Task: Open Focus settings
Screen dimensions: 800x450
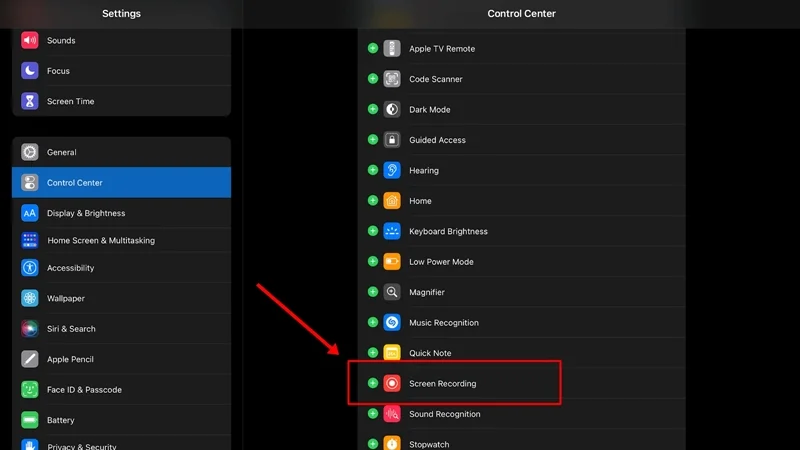Action: click(121, 70)
